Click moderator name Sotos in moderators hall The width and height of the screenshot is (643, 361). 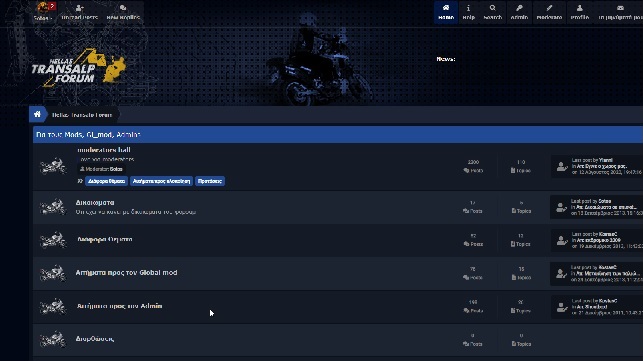tap(116, 169)
